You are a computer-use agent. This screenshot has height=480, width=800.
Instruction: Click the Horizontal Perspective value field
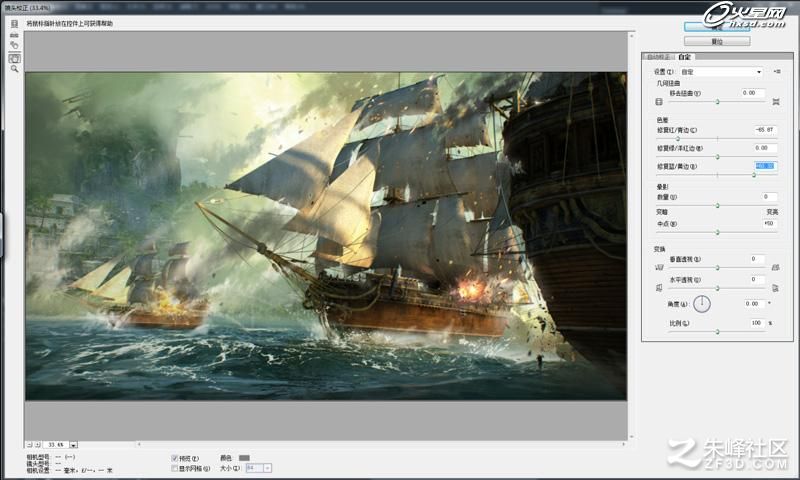[x=757, y=280]
